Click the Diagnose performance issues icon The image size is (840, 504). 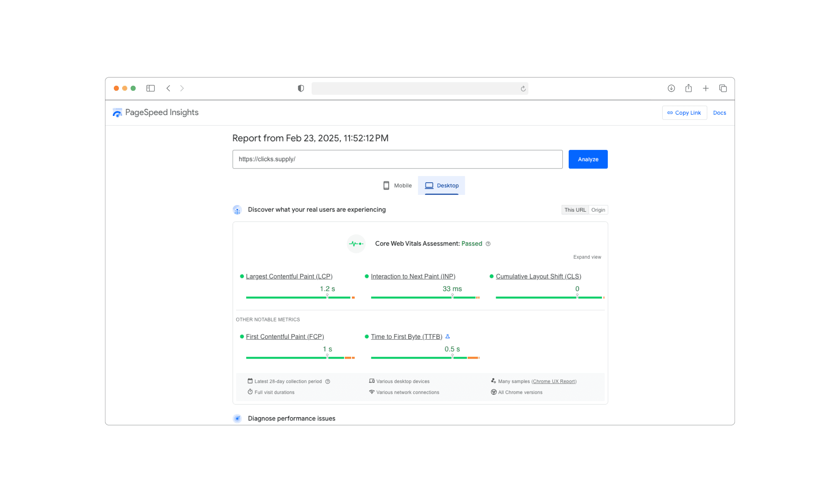237,418
